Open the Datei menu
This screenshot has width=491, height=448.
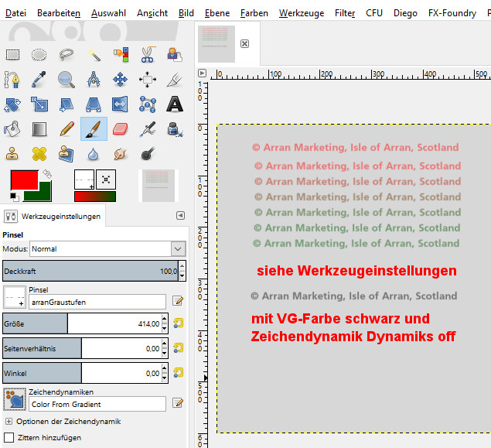pos(15,13)
